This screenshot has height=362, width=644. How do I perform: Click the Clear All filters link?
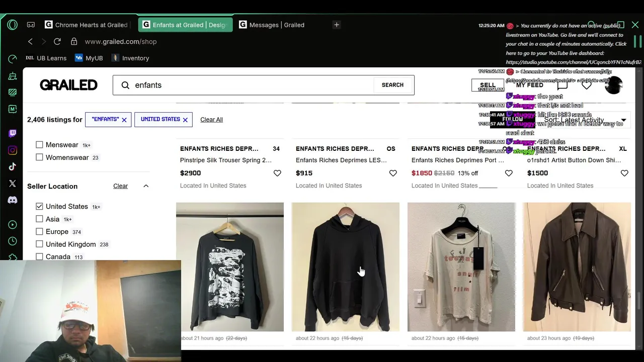coord(211,120)
